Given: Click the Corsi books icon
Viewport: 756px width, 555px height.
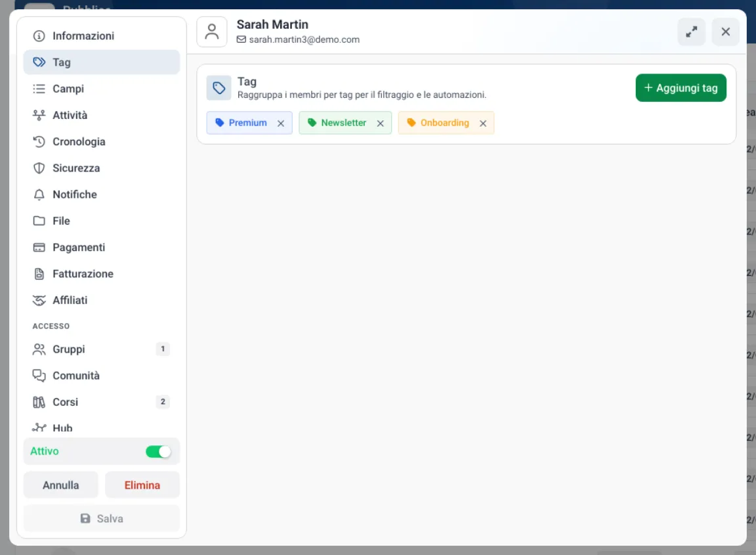Looking at the screenshot, I should 39,402.
